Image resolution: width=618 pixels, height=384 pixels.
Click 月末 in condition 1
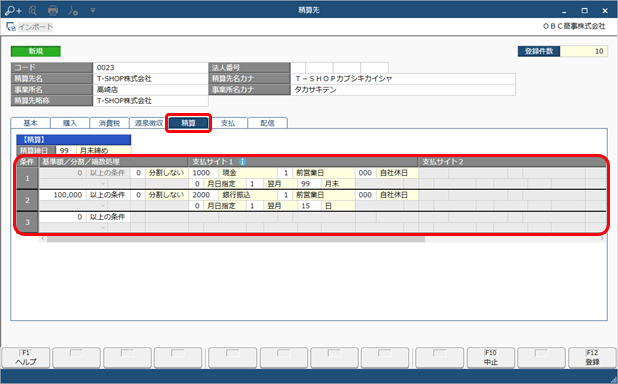[x=338, y=184]
